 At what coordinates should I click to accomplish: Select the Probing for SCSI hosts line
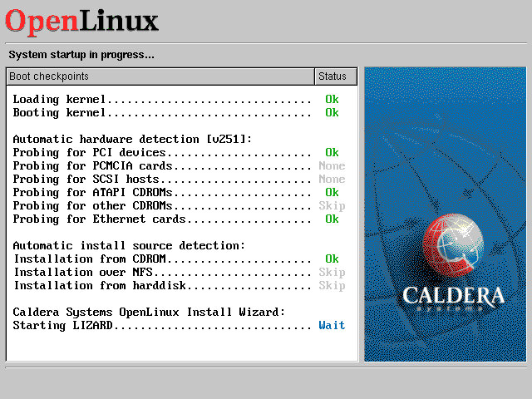[161, 180]
